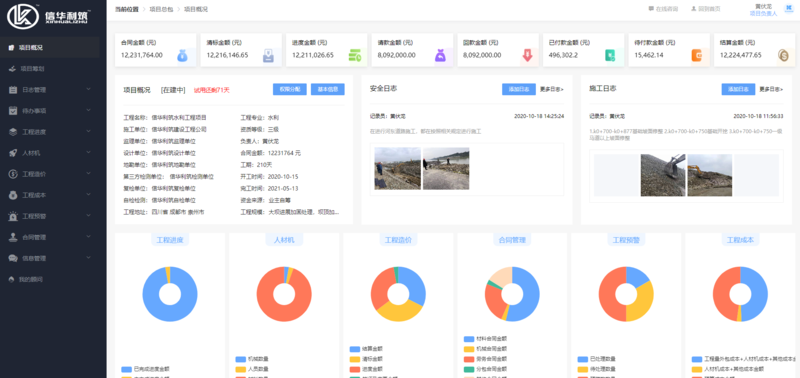Screen dimensions: 800x378
Task: Toggle 机械数量 legend in 人材机 chart
Action: tap(252, 359)
